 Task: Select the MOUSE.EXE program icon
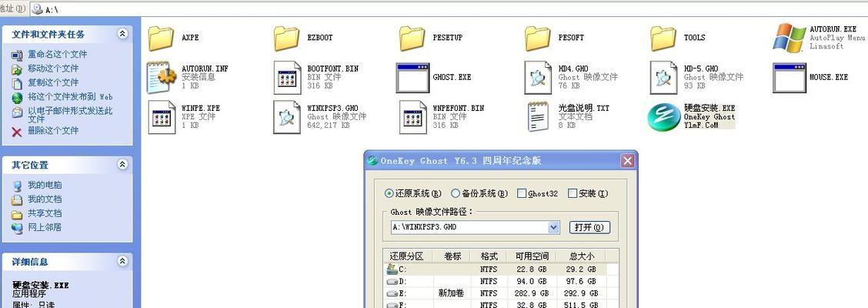(790, 78)
